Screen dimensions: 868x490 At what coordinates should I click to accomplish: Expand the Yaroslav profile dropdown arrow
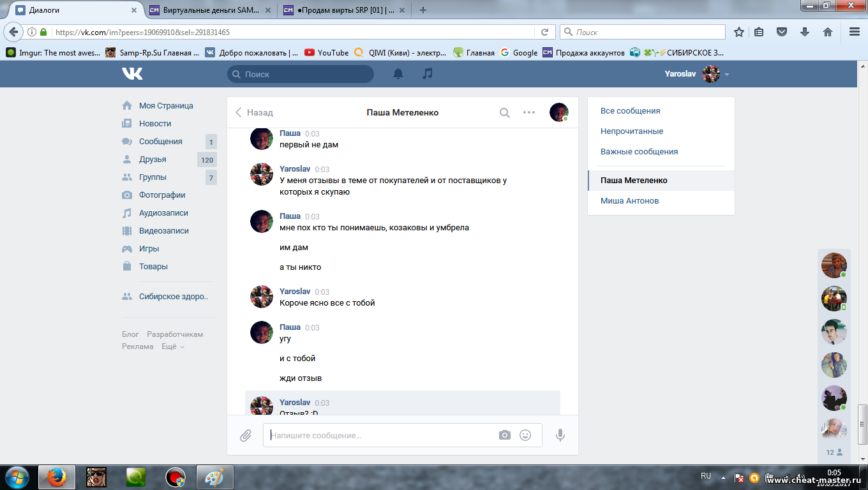coord(727,75)
